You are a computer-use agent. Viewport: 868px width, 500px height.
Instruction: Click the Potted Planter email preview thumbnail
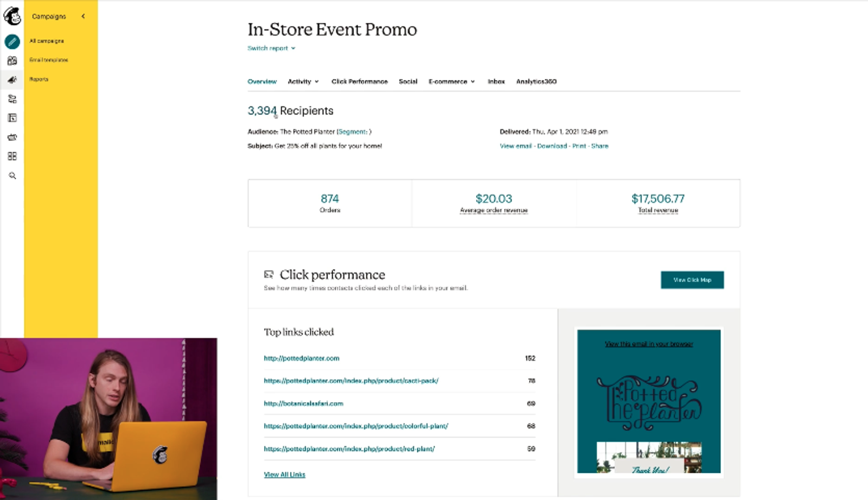[649, 401]
